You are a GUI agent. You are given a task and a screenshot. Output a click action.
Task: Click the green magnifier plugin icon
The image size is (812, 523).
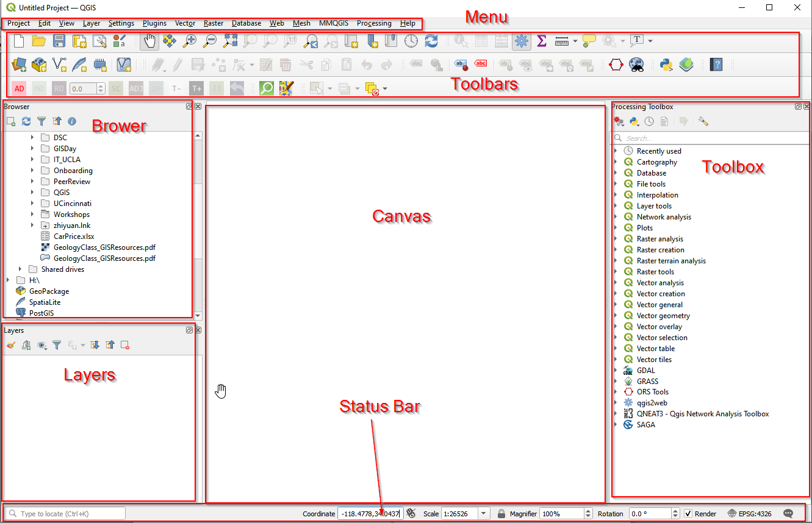[x=267, y=88]
